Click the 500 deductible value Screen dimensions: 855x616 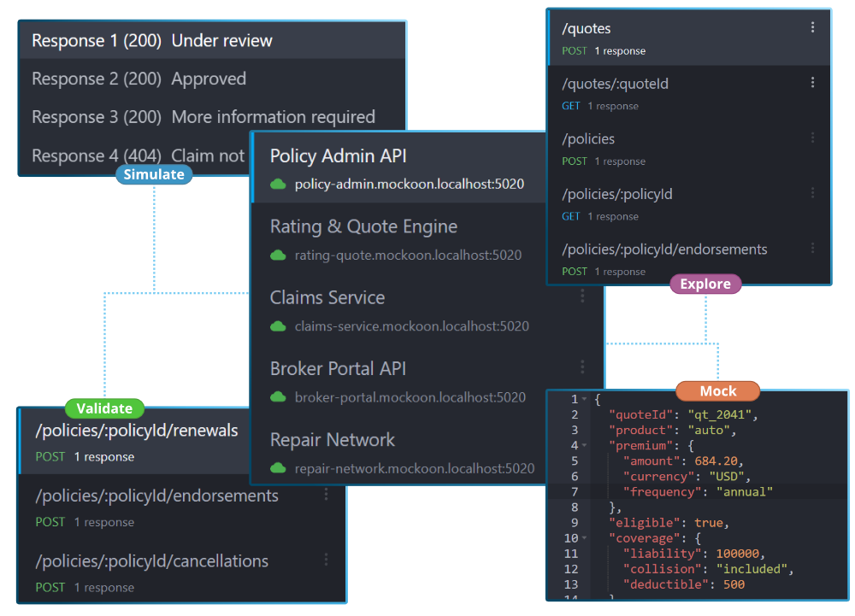coord(734,584)
